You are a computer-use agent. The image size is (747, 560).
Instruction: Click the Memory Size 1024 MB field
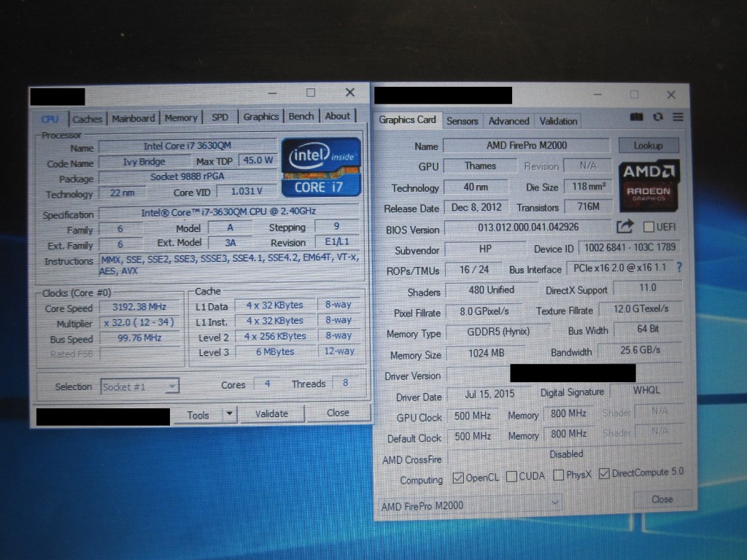coord(486,353)
